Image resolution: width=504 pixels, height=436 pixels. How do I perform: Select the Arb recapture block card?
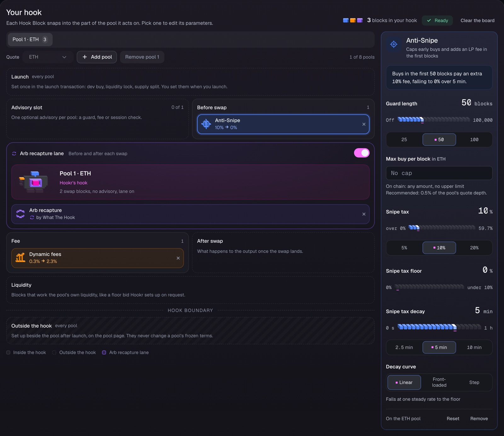[x=190, y=214]
